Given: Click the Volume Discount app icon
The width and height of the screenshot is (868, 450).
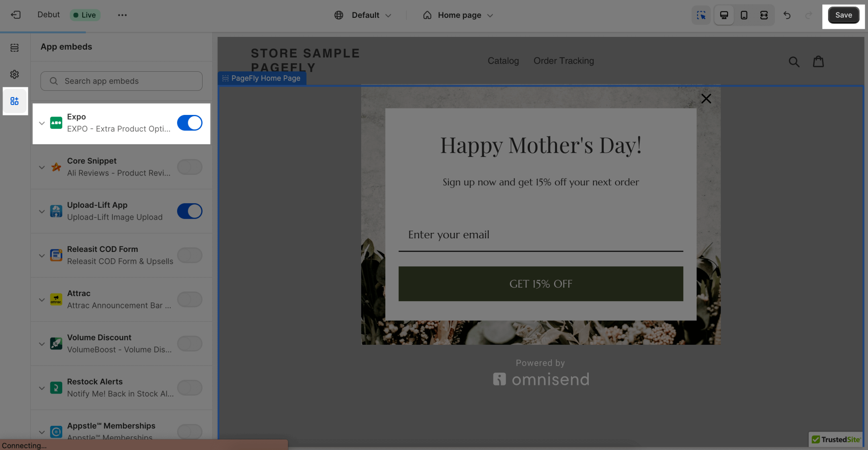Looking at the screenshot, I should tap(56, 344).
